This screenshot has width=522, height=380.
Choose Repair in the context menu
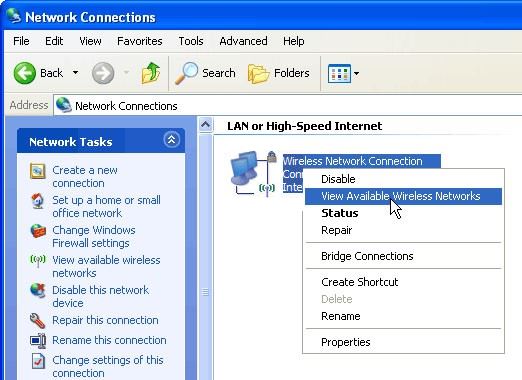tap(403, 230)
